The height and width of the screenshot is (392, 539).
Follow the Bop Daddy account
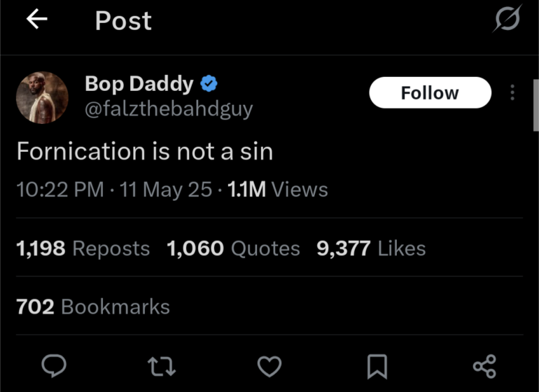click(430, 92)
